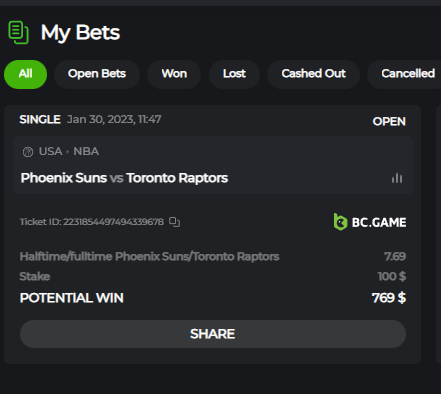The width and height of the screenshot is (441, 394).
Task: Click the My Bets document icon
Action: pyautogui.click(x=18, y=32)
